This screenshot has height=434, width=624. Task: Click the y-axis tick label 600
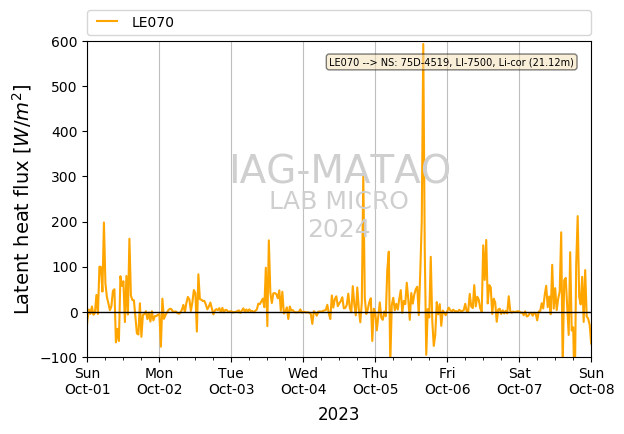(64, 42)
